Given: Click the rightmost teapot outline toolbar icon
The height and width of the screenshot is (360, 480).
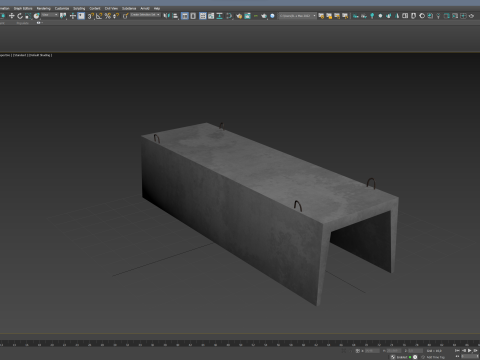Looking at the screenshot, I should (x=471, y=16).
